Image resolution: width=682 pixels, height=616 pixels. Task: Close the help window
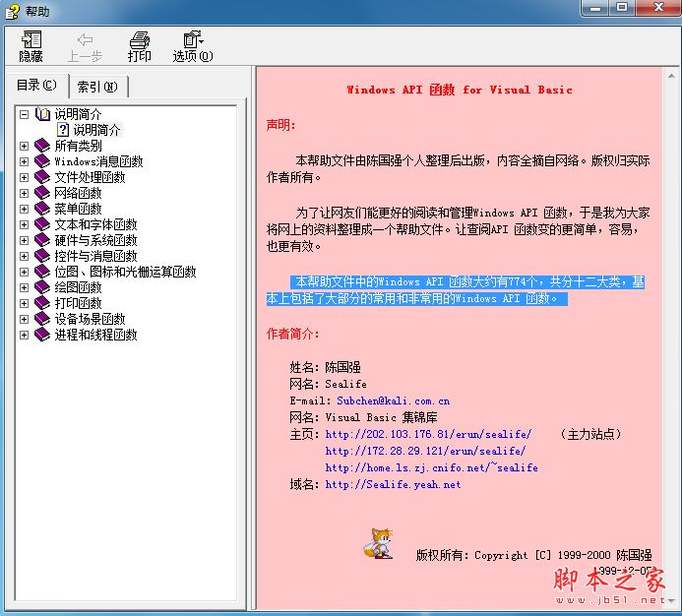click(x=658, y=8)
